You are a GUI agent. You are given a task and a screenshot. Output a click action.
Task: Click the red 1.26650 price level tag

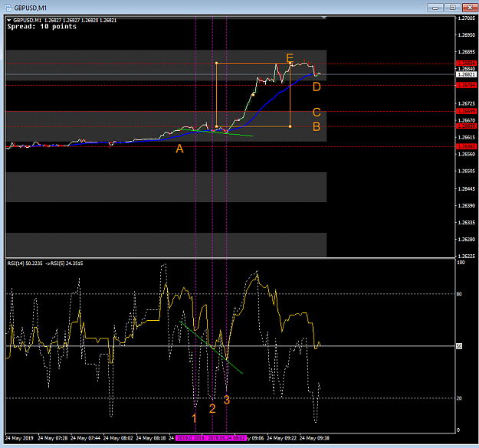(466, 126)
